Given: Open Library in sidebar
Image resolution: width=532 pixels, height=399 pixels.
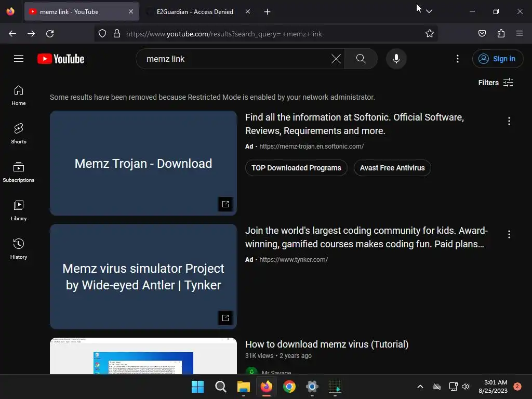Looking at the screenshot, I should (x=19, y=211).
